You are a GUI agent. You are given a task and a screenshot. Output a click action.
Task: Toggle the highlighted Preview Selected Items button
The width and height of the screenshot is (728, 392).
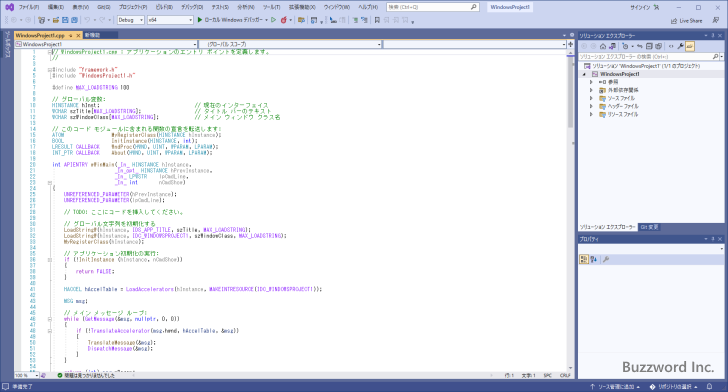click(690, 46)
